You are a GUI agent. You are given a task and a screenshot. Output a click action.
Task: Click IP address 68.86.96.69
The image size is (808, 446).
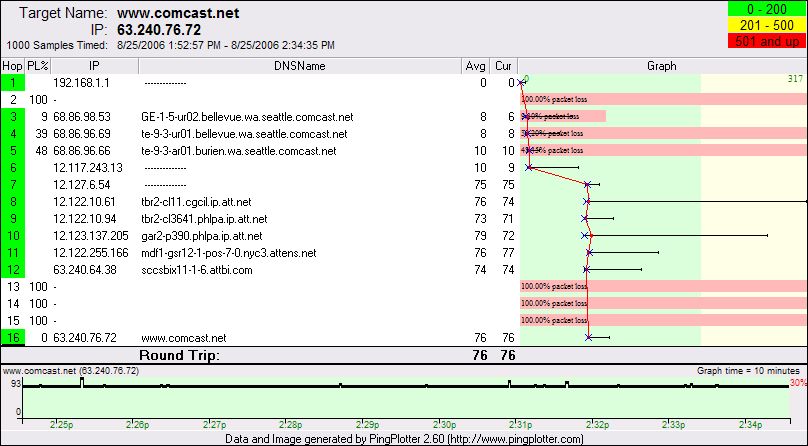82,134
